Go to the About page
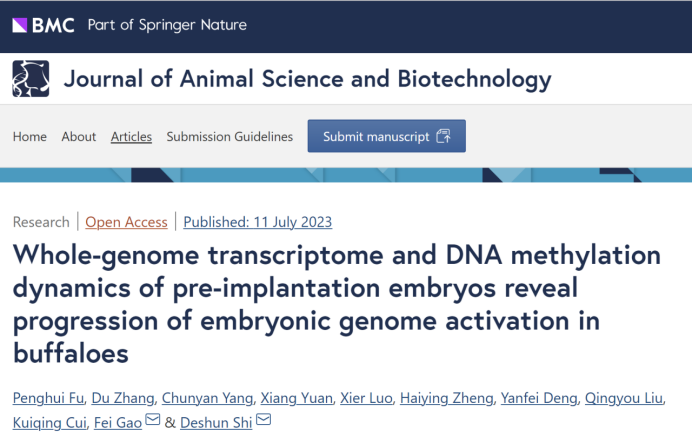The width and height of the screenshot is (693, 438). 79,137
